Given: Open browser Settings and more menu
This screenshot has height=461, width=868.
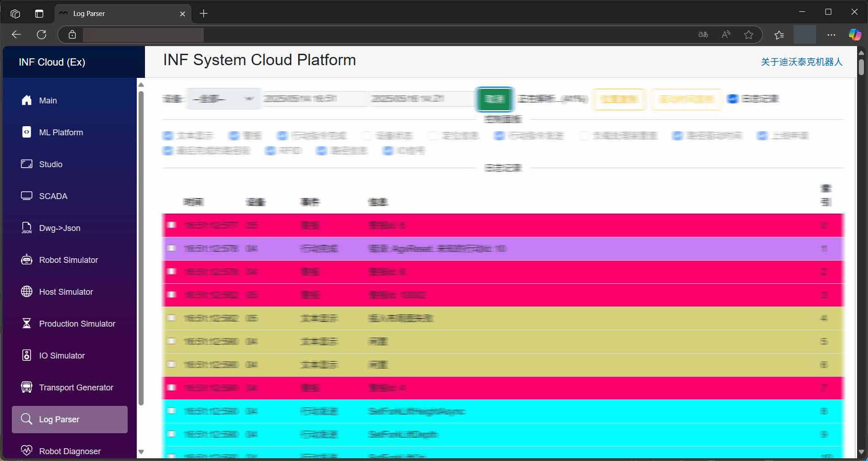Looking at the screenshot, I should [x=831, y=35].
